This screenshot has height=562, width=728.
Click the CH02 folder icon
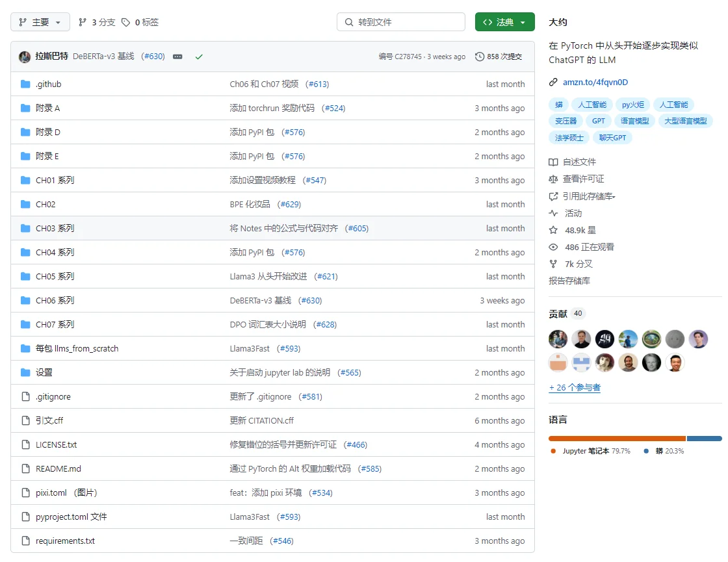25,204
